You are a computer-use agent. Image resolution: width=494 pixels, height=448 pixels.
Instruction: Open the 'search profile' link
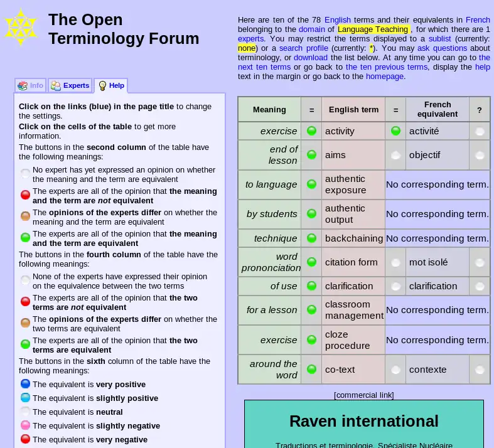point(304,48)
